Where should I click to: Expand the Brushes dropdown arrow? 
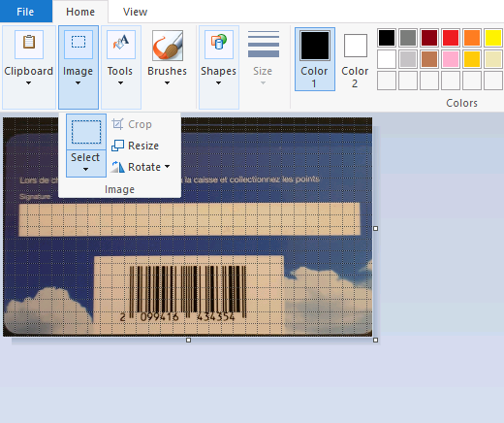[x=167, y=83]
